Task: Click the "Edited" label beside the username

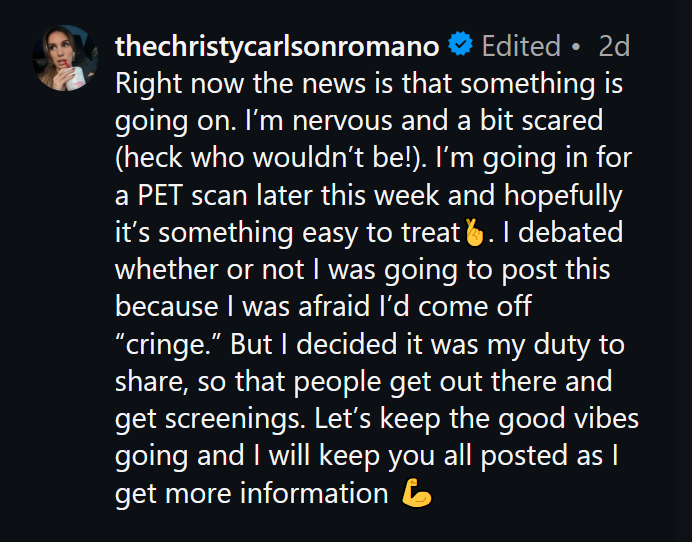Action: point(520,46)
